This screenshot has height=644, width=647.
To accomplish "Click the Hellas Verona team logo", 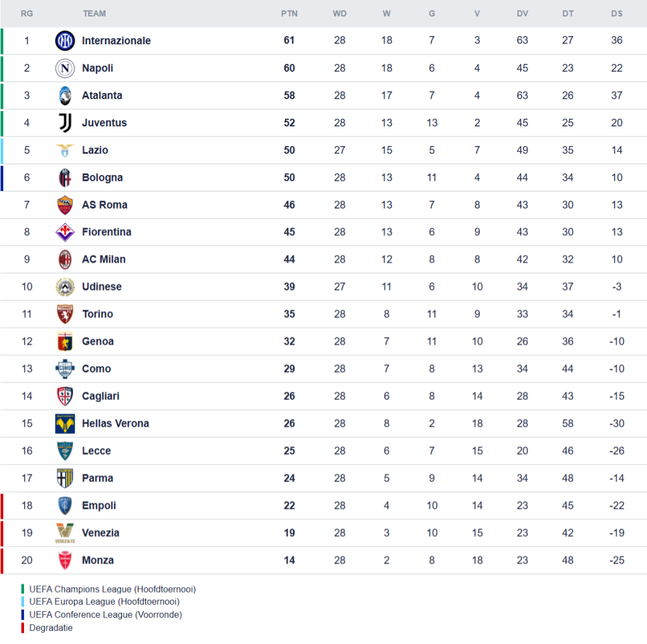I will 64,423.
